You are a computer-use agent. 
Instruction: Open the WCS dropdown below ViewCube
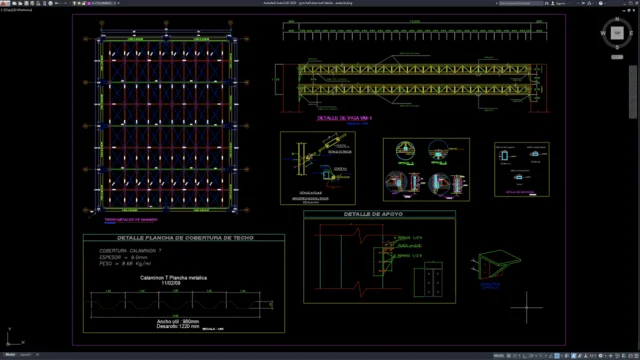pyautogui.click(x=617, y=57)
